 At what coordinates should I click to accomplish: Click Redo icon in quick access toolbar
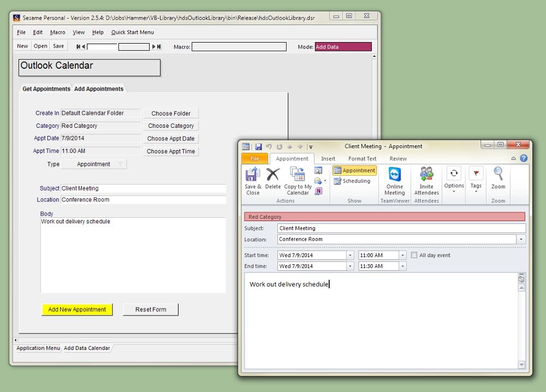[279, 146]
